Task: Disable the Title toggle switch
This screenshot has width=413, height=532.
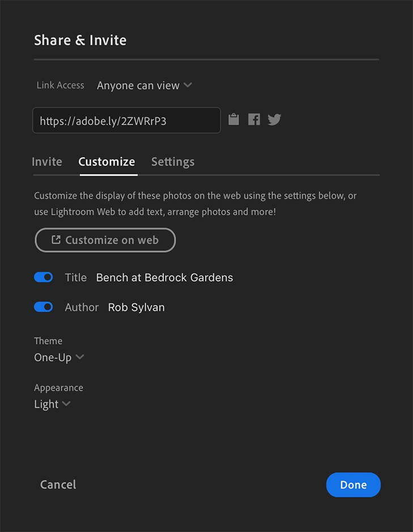Action: click(44, 277)
